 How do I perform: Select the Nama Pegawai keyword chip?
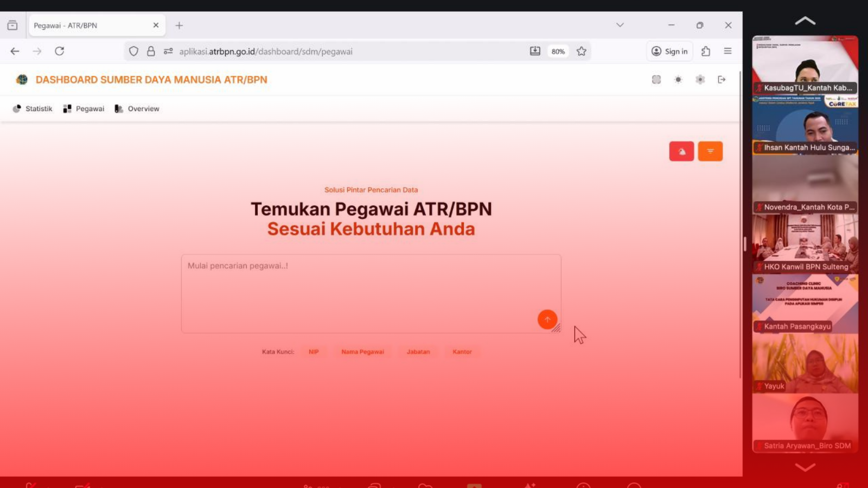(362, 352)
